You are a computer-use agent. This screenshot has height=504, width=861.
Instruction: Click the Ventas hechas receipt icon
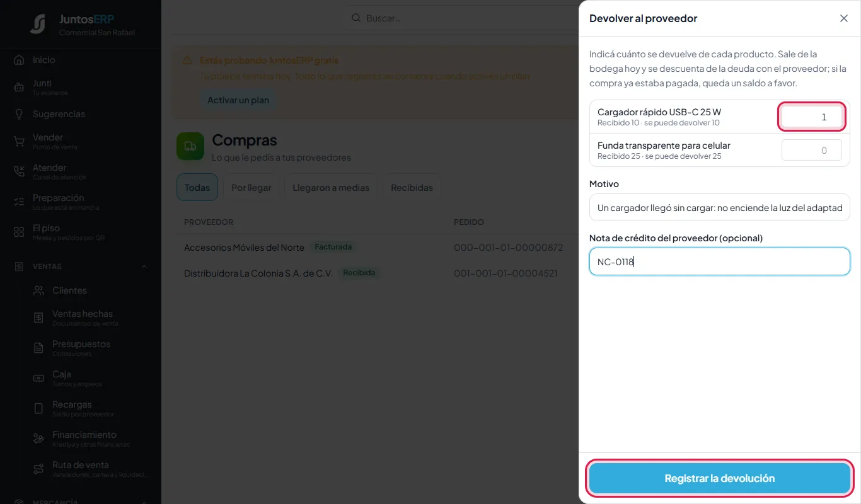click(38, 318)
